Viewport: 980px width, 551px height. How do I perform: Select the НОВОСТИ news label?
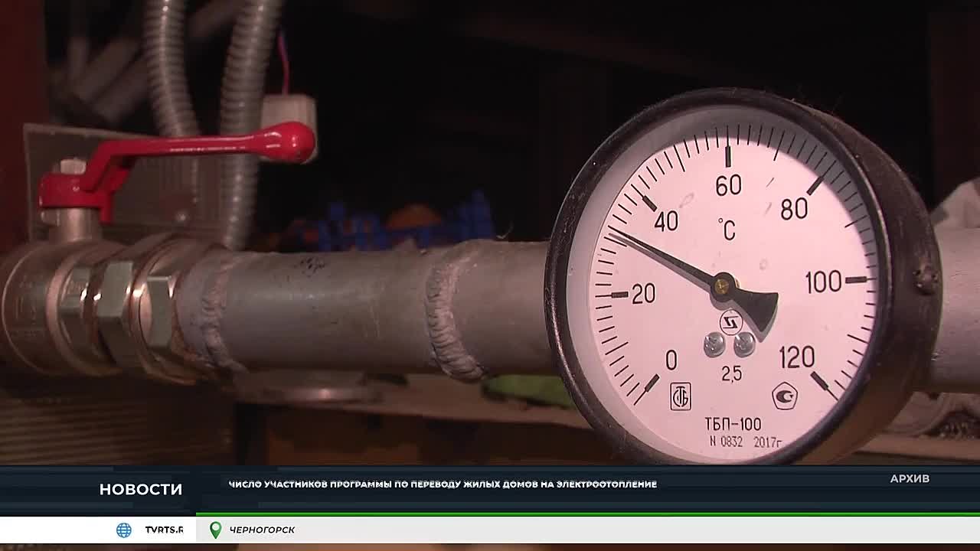pos(141,490)
